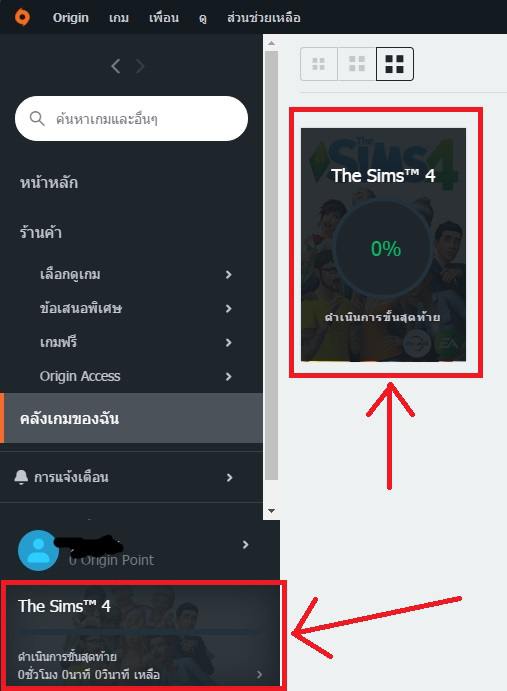Go back with the left navigation arrow
The width and height of the screenshot is (507, 691).
coord(116,66)
